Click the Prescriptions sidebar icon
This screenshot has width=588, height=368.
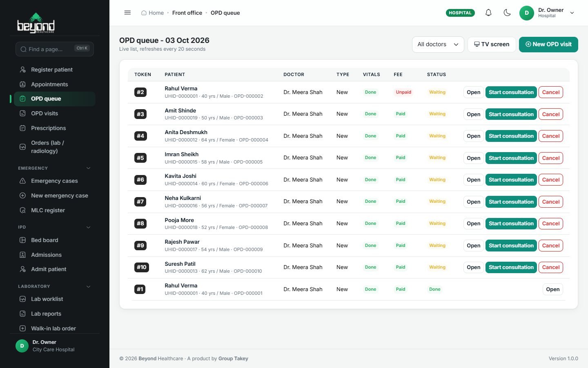(x=23, y=128)
